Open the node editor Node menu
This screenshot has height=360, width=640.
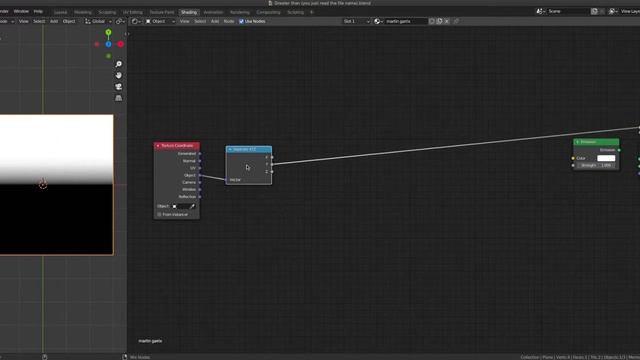(x=229, y=21)
